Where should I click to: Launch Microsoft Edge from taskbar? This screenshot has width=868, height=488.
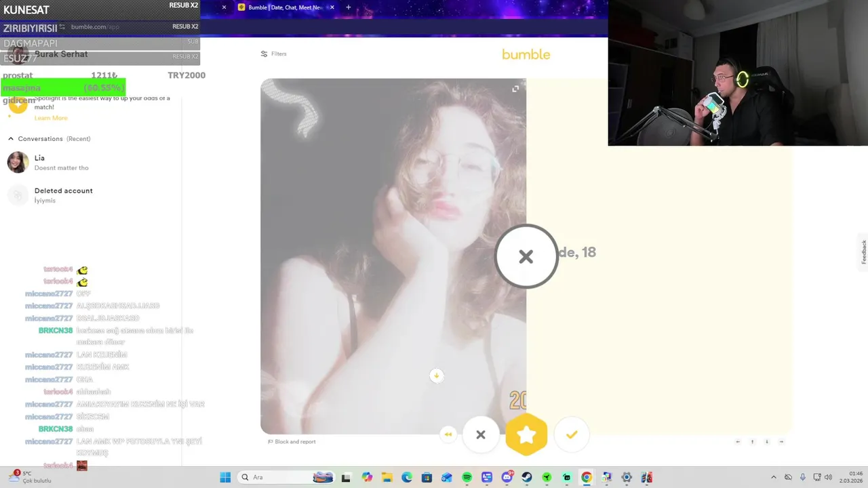(407, 477)
